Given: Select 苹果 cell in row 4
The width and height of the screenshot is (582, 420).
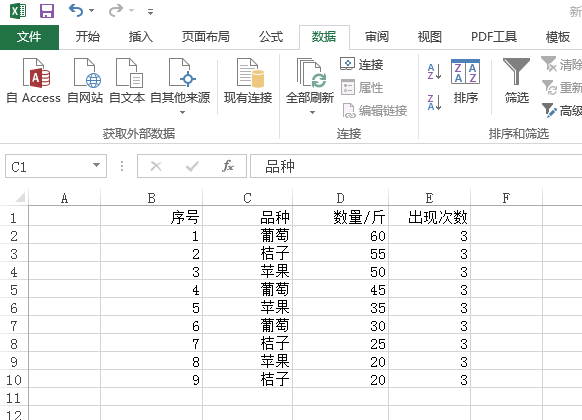Looking at the screenshot, I should tap(248, 272).
